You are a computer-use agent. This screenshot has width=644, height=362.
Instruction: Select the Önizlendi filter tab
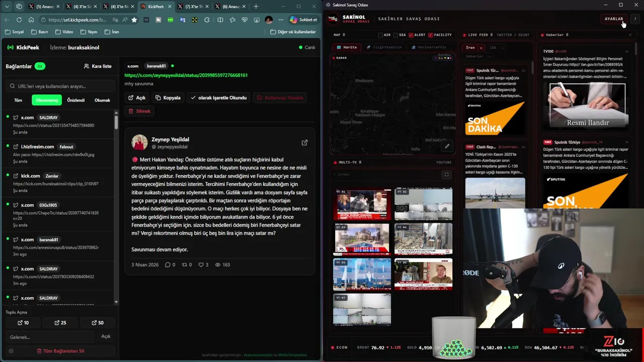click(76, 100)
